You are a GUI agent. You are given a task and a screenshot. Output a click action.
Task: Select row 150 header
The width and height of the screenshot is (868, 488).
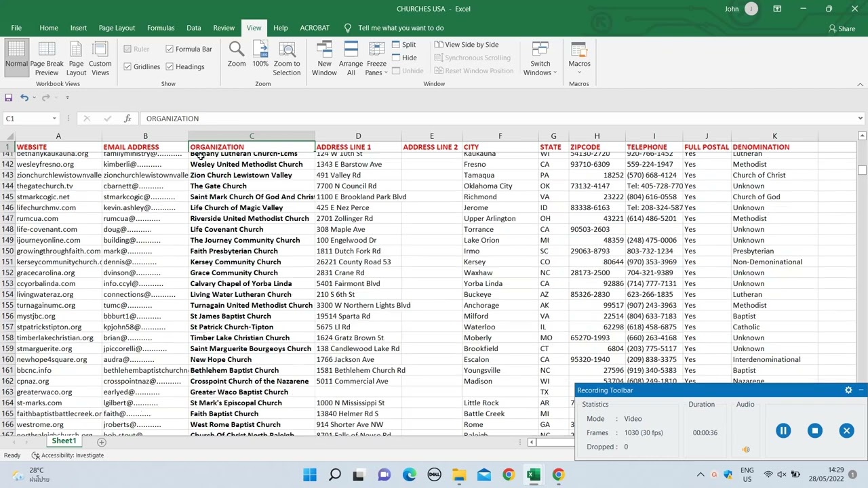[7, 251]
